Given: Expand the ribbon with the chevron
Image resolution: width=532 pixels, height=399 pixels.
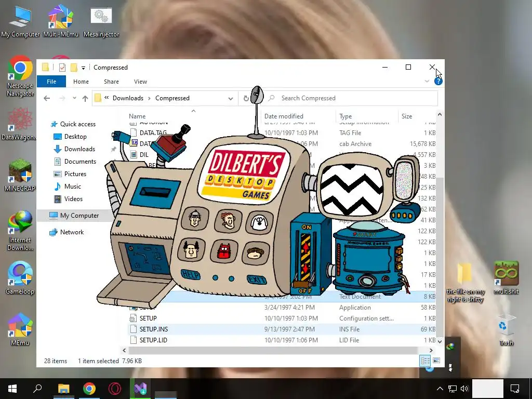Looking at the screenshot, I should [427, 82].
